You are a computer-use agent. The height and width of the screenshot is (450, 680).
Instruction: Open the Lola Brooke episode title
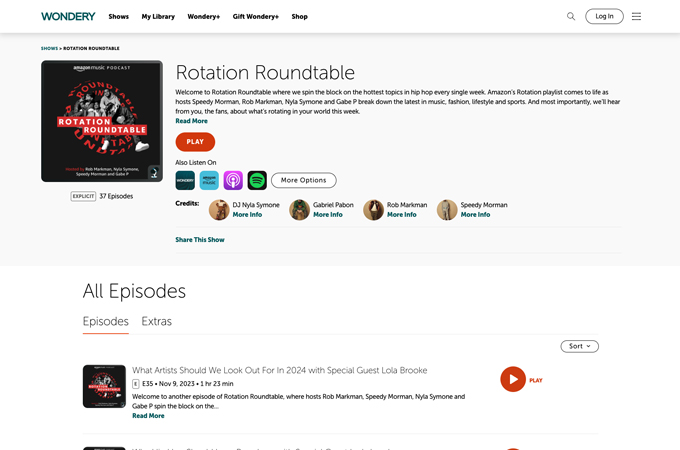point(280,370)
